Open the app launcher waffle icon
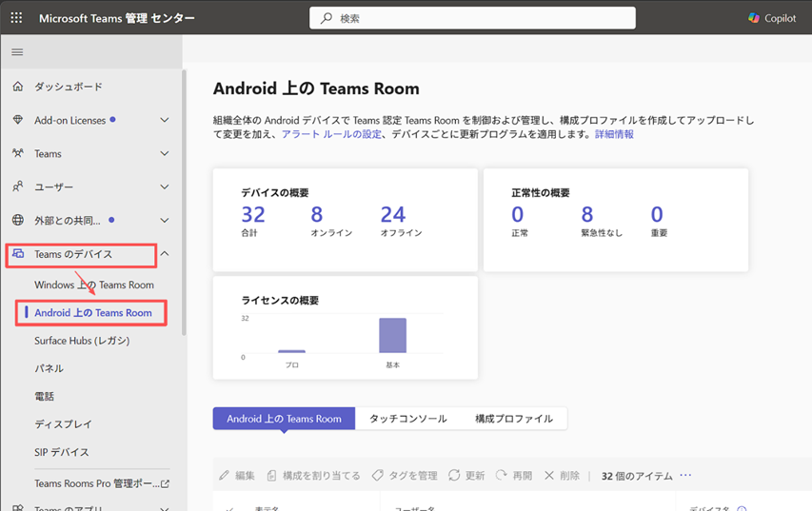The image size is (812, 511). coord(16,17)
